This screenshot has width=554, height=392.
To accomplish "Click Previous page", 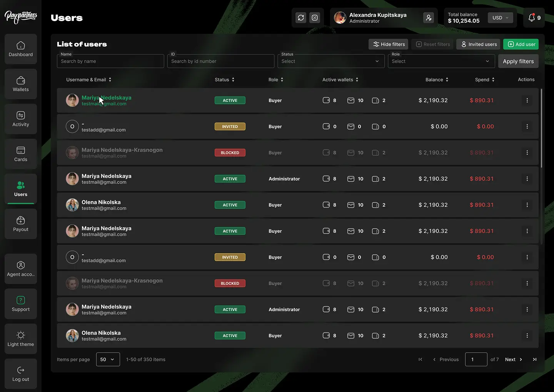I will coord(446,359).
